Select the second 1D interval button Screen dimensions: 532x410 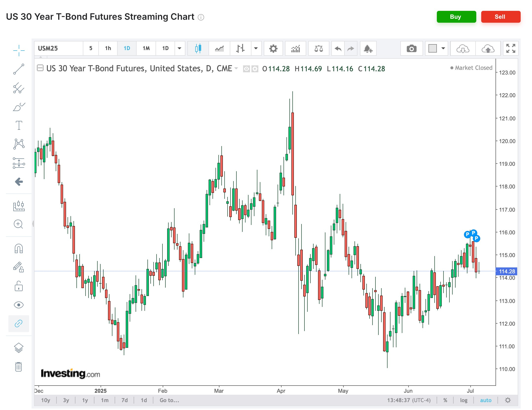point(165,48)
